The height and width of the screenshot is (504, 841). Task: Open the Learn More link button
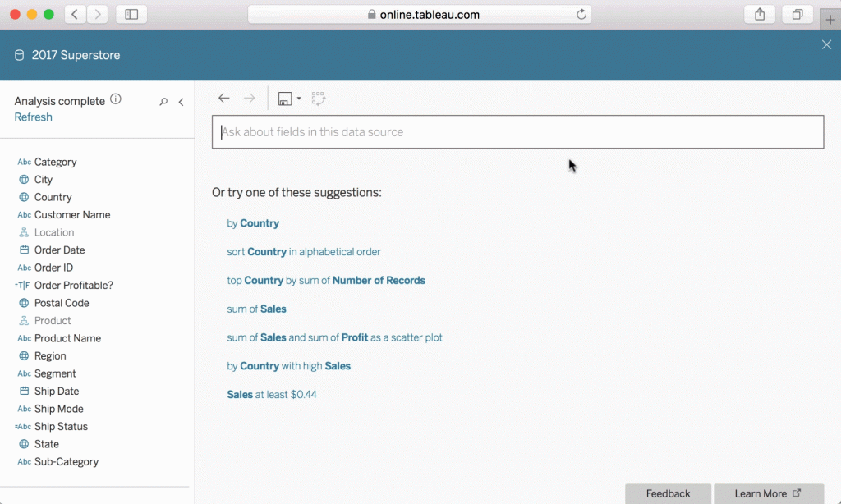[769, 493]
